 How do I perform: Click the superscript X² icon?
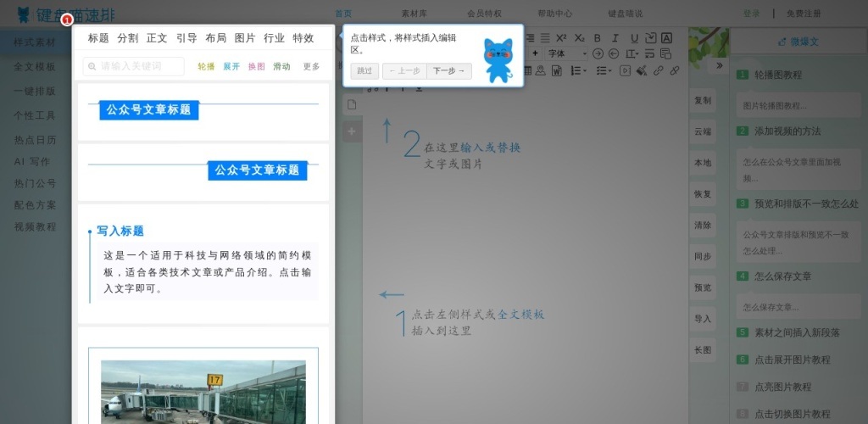[x=560, y=38]
